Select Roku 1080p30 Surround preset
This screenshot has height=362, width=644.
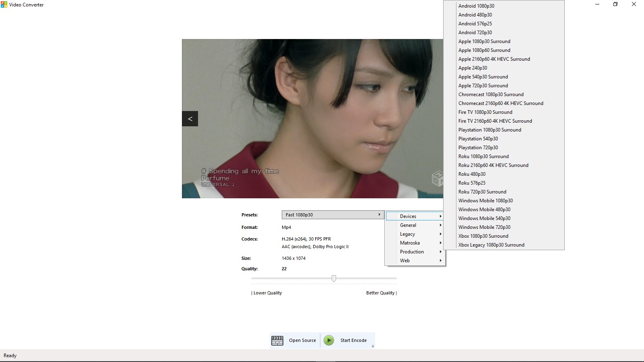click(504, 156)
